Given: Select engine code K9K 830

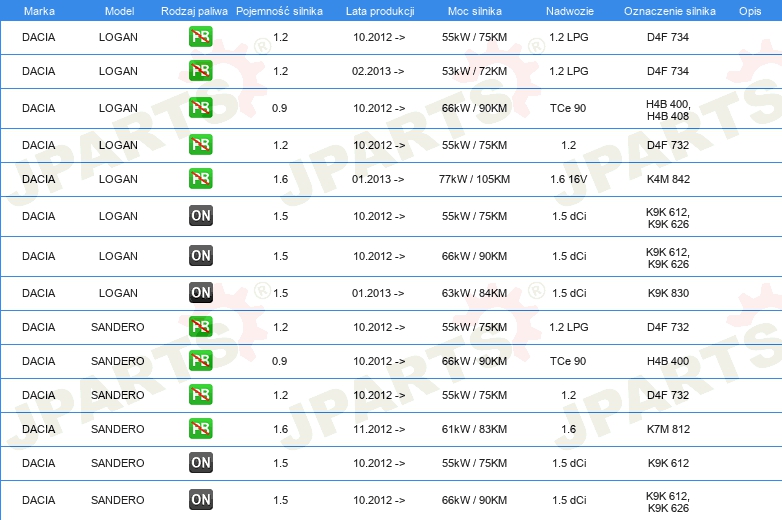Looking at the screenshot, I should (668, 293).
